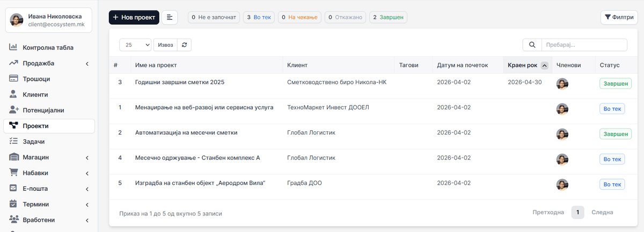Open the 25 rows-per-page dropdown
The height and width of the screenshot is (232, 644).
pyautogui.click(x=135, y=45)
